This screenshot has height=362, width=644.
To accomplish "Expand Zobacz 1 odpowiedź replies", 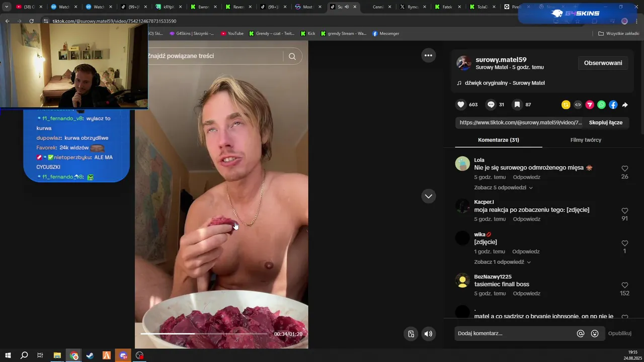I will point(502,262).
